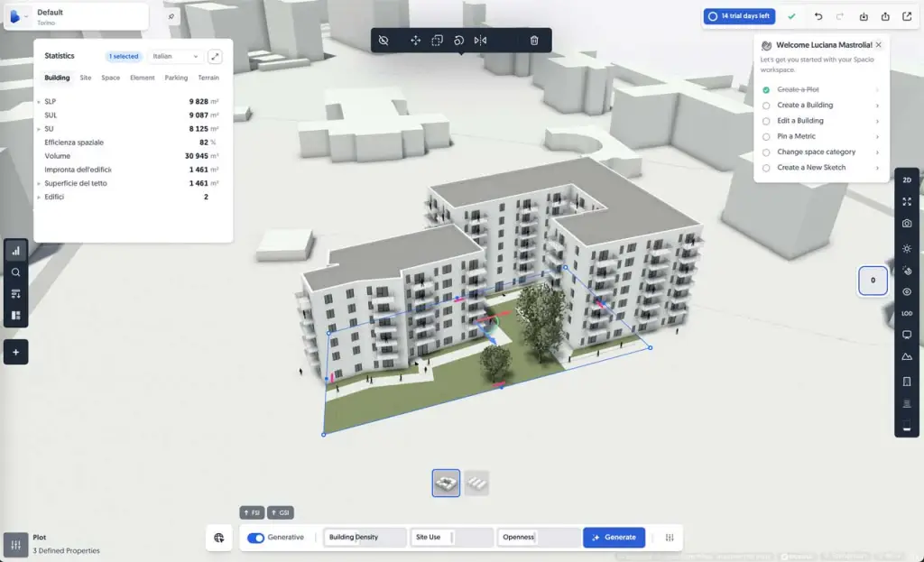Expand the Edifici statistics row
924x562 pixels.
point(40,196)
